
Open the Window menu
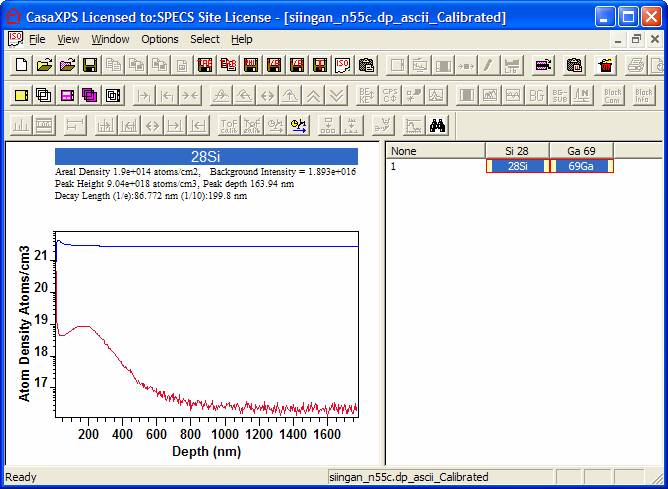tap(110, 39)
